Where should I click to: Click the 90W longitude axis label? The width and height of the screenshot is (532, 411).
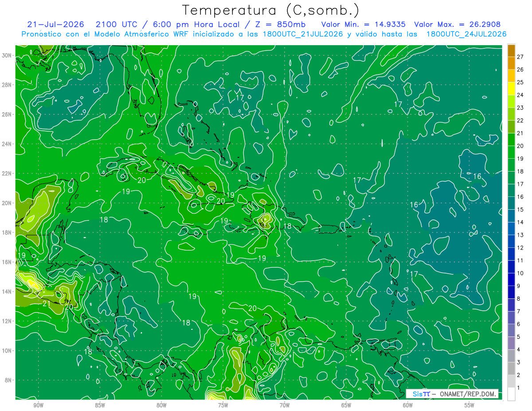click(x=38, y=406)
